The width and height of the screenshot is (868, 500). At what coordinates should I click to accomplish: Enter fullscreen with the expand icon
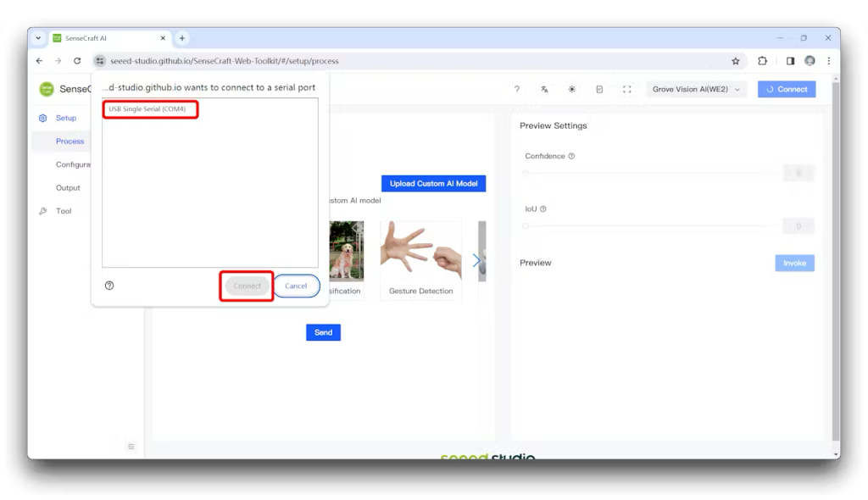tap(627, 89)
